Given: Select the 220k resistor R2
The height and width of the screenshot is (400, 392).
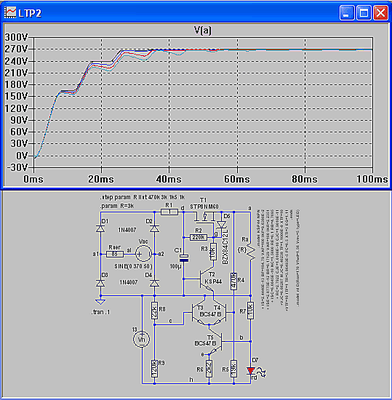Looking at the screenshot, I should [x=199, y=237].
